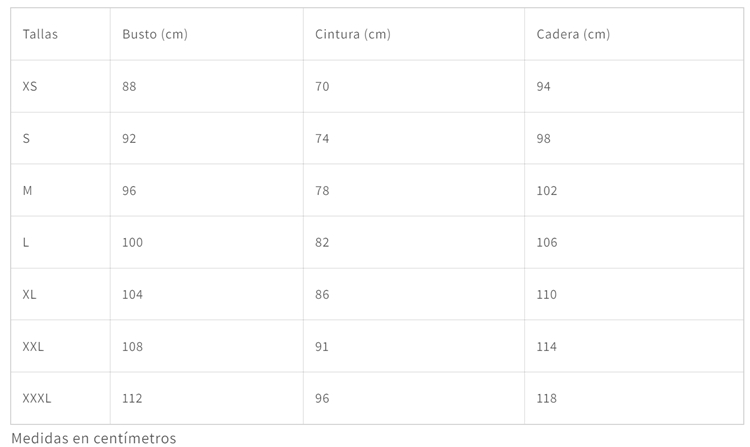Select the XS size row label

click(30, 86)
